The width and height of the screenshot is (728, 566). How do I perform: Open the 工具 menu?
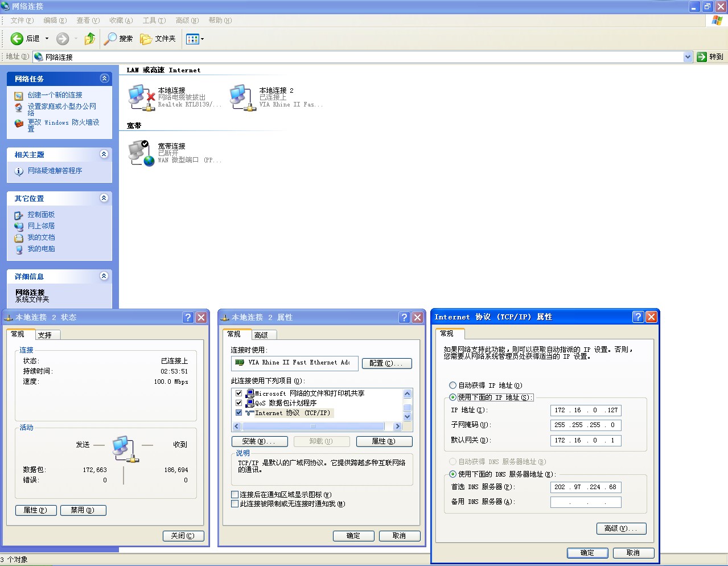tap(154, 20)
